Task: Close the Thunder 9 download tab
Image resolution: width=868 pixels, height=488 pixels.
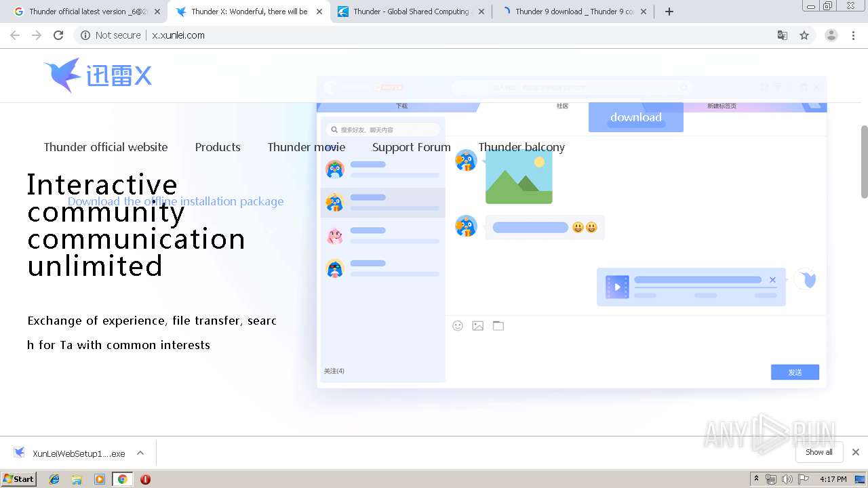Action: pyautogui.click(x=644, y=12)
